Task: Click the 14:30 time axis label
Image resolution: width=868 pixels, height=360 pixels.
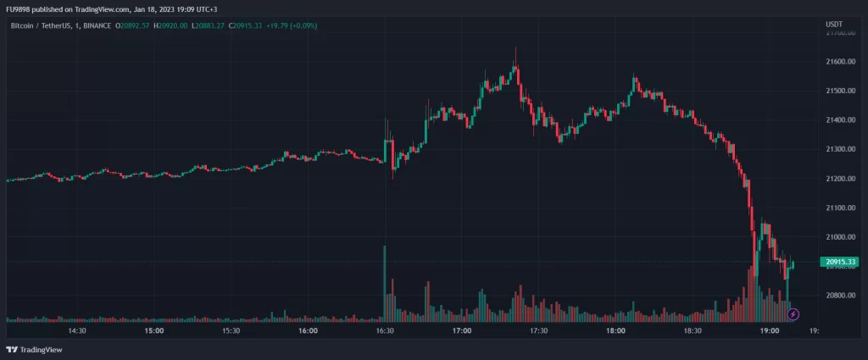Action: click(x=77, y=330)
